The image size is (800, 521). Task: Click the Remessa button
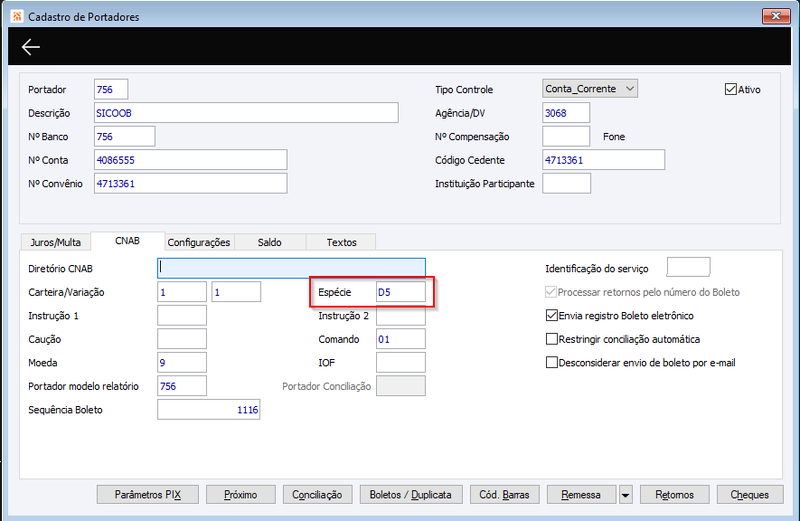[581, 494]
